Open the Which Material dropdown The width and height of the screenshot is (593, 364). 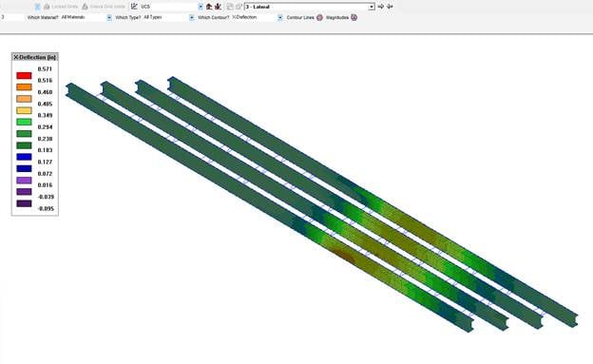(x=109, y=17)
